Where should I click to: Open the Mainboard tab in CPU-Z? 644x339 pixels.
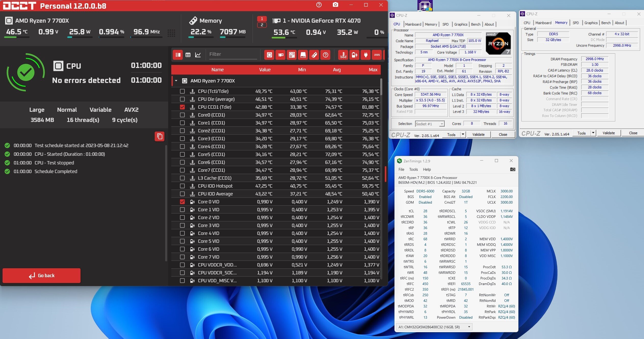[413, 24]
